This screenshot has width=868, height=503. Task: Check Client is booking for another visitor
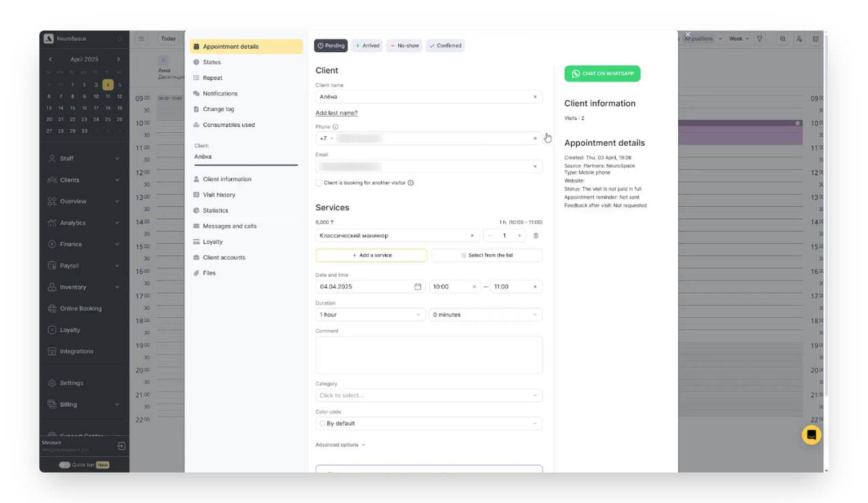pyautogui.click(x=319, y=183)
